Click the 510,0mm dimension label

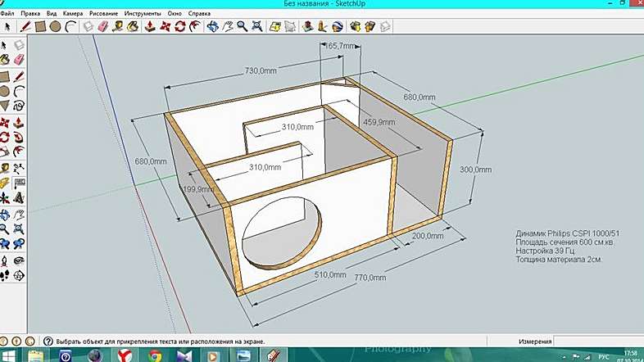[330, 274]
